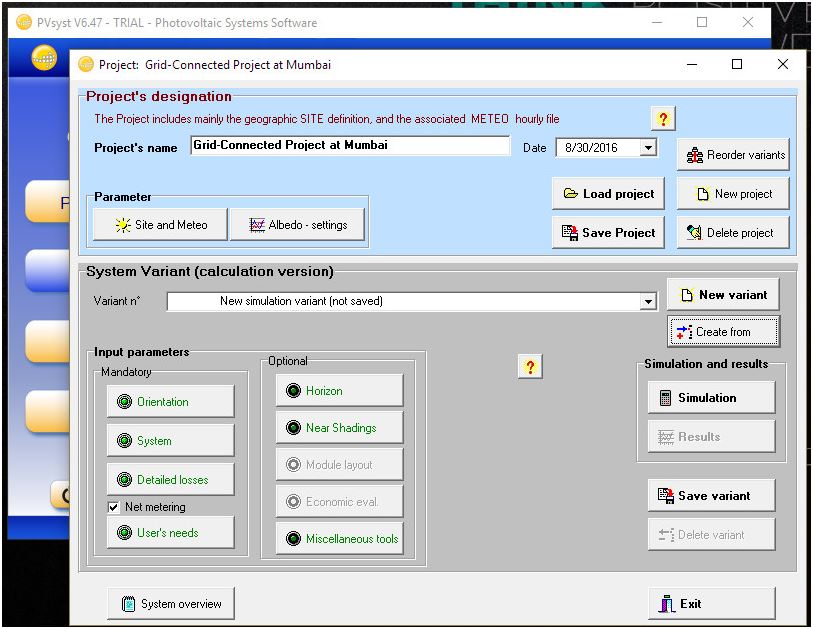Load an existing project
Viewport: 813px width, 629px height.
click(608, 194)
